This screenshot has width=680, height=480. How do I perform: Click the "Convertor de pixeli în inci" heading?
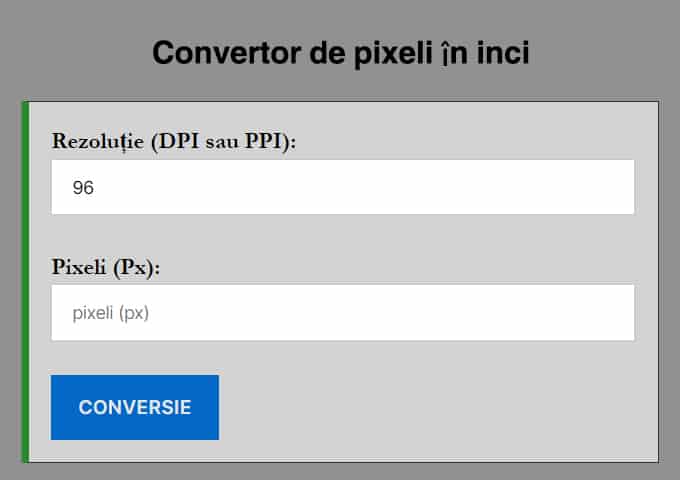(x=340, y=53)
